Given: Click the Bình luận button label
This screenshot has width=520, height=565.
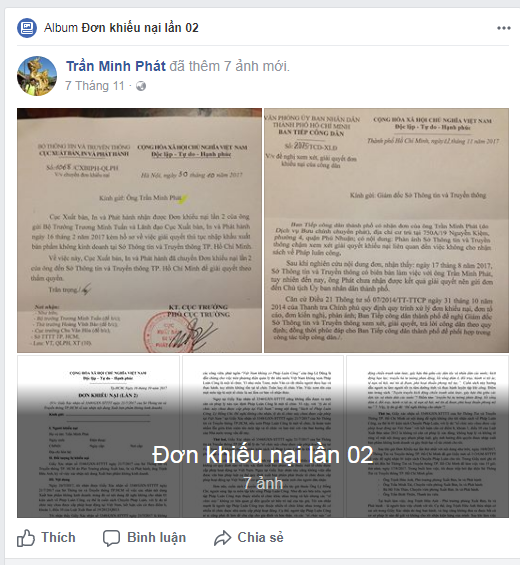Looking at the screenshot, I should coord(157,538).
